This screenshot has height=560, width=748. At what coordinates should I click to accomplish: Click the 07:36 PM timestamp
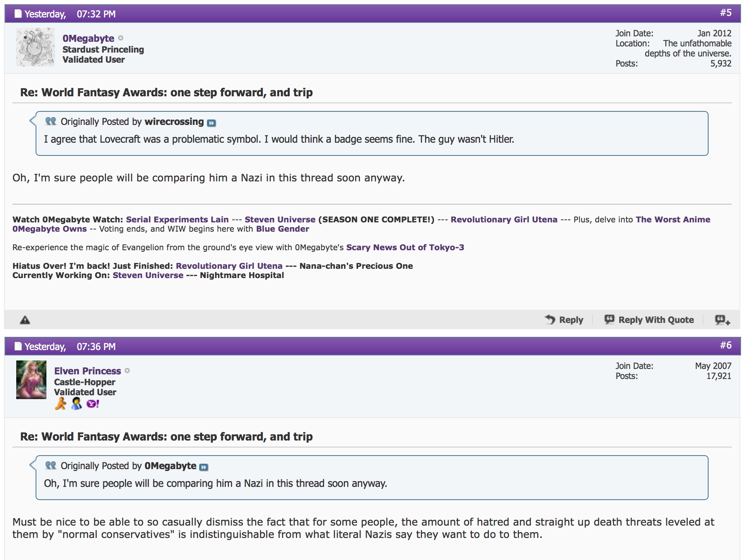coord(96,347)
